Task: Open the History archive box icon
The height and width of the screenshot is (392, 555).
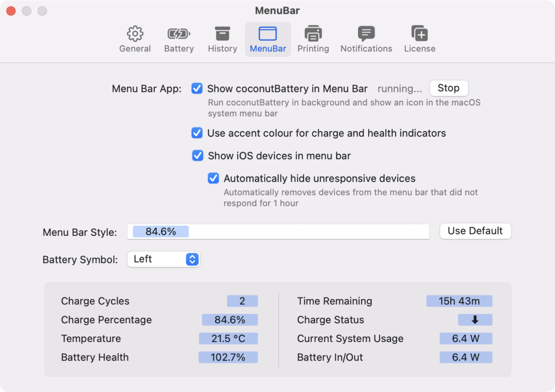Action: pyautogui.click(x=222, y=34)
